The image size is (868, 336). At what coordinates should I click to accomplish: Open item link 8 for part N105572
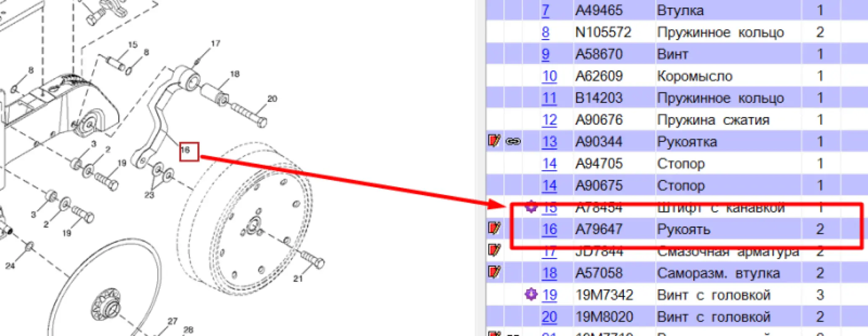point(545,32)
